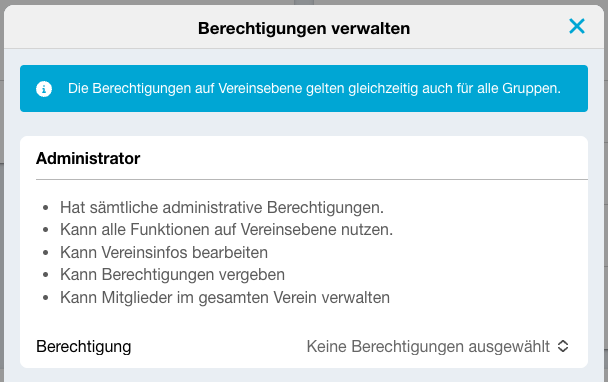Select the line Kann Berechtigungen vergeben

click(x=173, y=275)
